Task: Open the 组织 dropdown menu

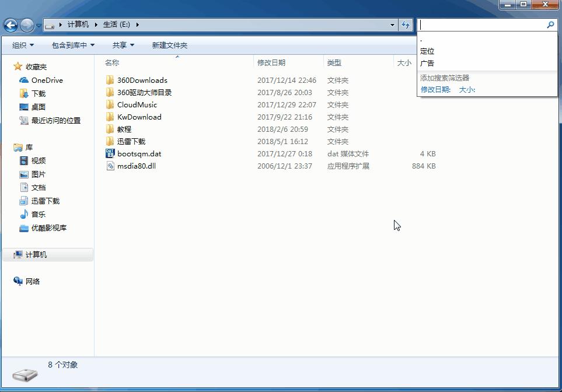Action: (22, 45)
